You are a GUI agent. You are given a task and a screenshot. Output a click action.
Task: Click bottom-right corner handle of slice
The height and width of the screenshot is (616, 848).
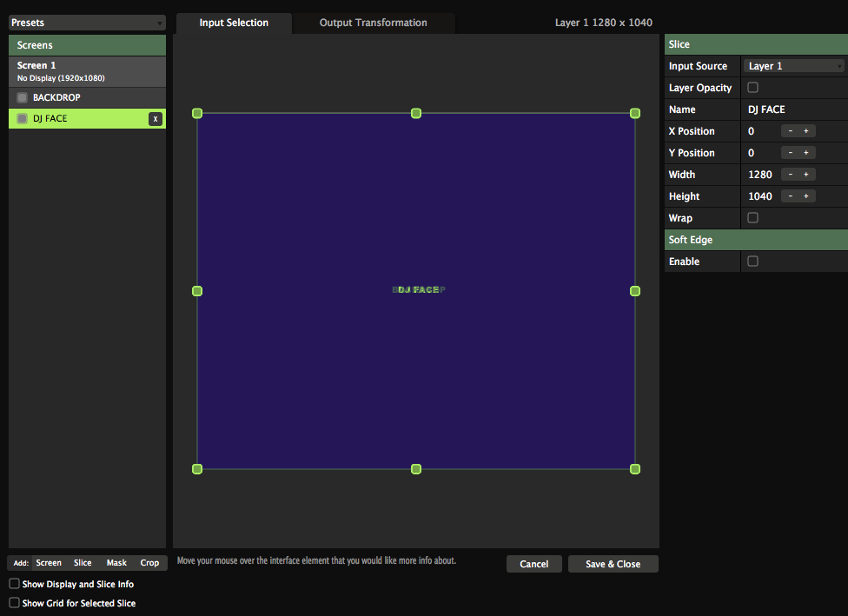click(635, 469)
